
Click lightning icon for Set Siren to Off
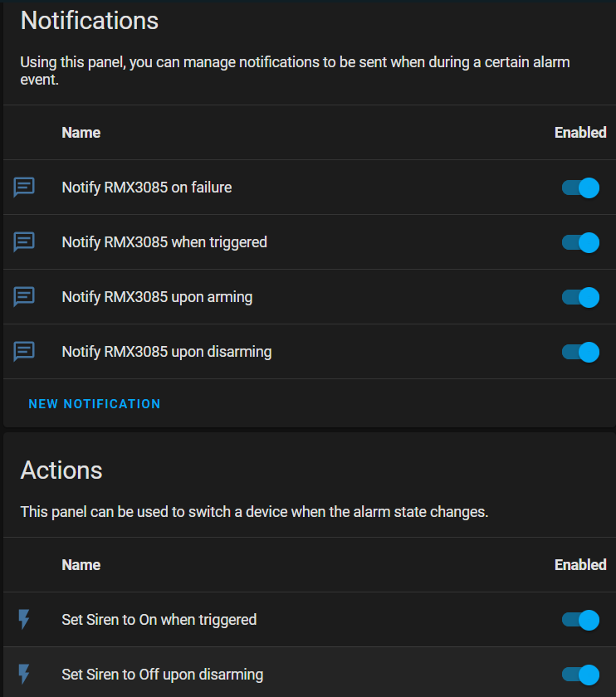[x=24, y=674]
